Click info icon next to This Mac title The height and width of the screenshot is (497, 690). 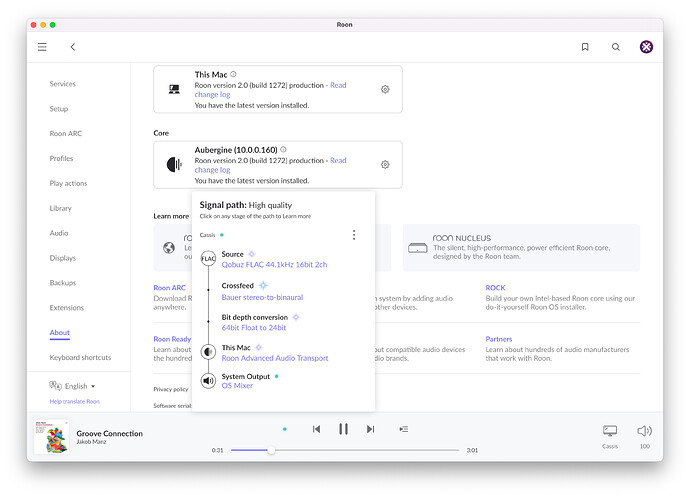(x=233, y=74)
